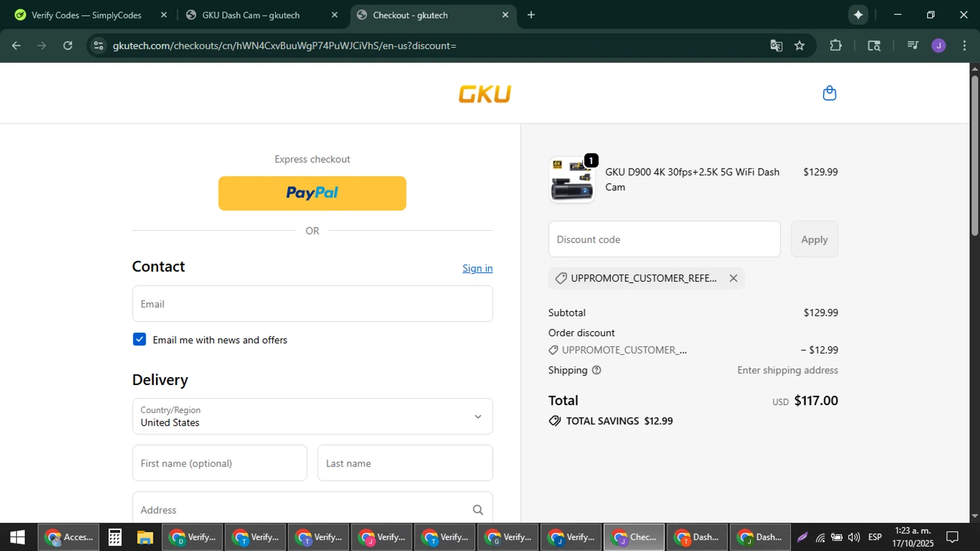
Task: Expand the Country/Region dropdown
Action: tap(312, 416)
